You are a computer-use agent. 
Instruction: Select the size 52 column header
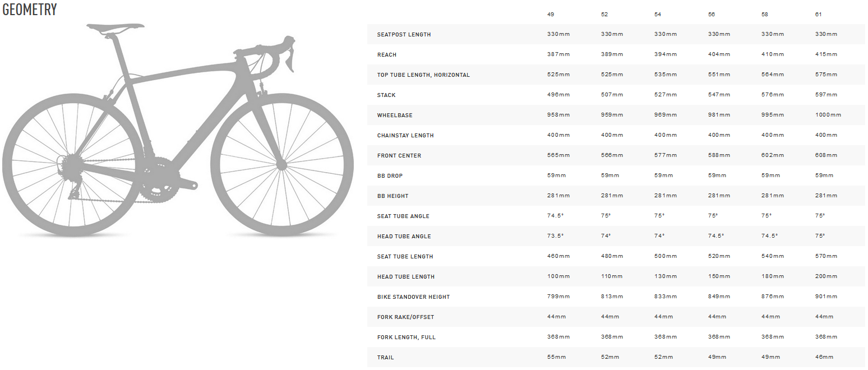tap(604, 14)
